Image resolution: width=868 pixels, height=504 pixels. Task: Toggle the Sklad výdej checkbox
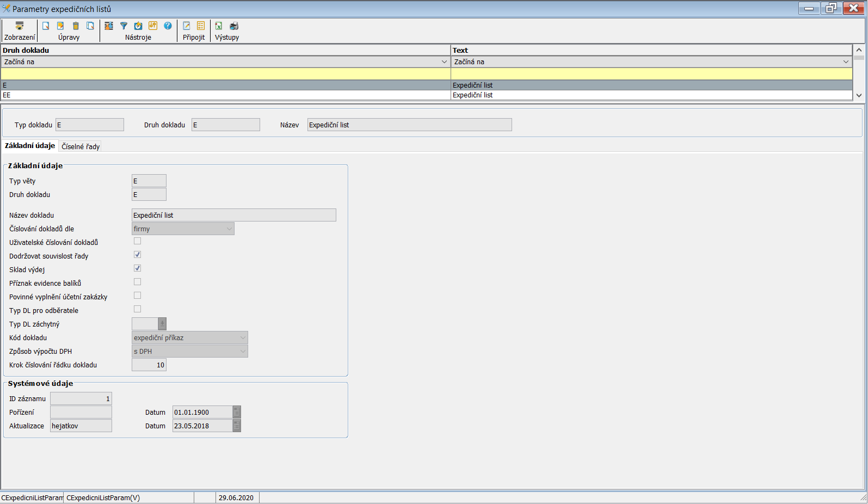tap(137, 268)
